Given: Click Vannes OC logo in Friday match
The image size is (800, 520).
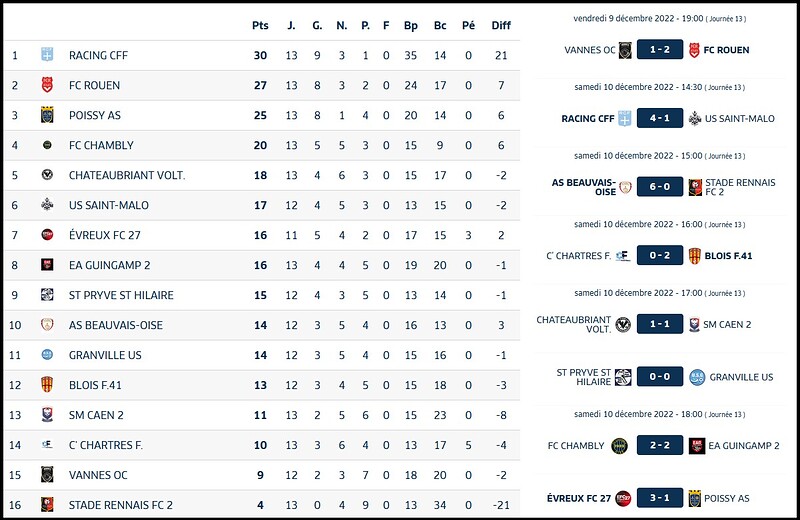Looking at the screenshot, I should 625,49.
